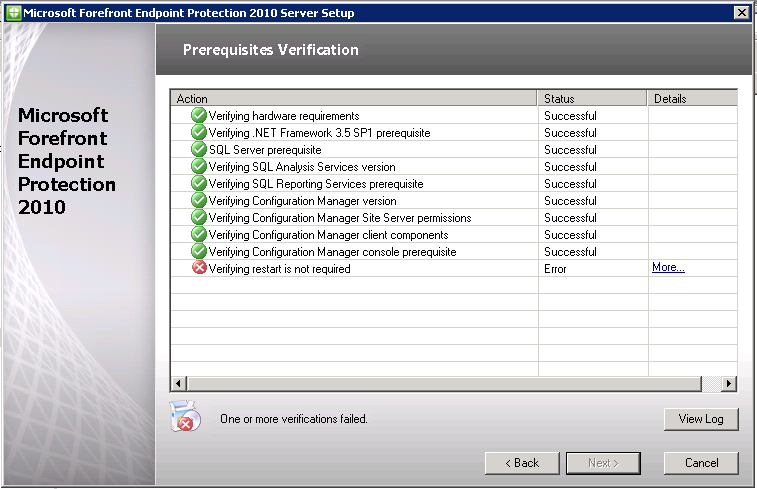
Task: Go back with the Back button
Action: point(522,463)
